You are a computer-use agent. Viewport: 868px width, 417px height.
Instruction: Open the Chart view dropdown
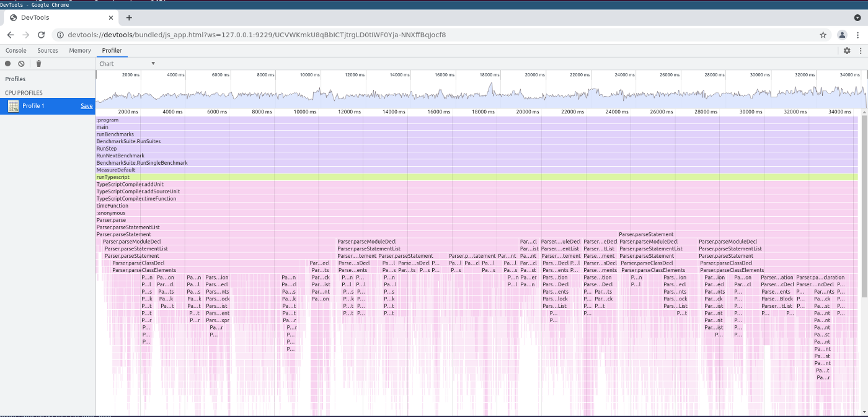click(127, 64)
